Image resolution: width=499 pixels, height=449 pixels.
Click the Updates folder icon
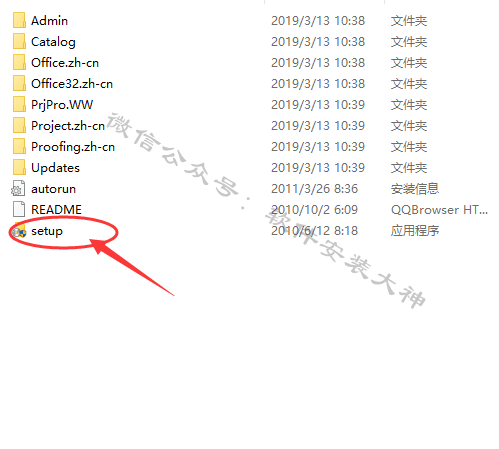(19, 167)
